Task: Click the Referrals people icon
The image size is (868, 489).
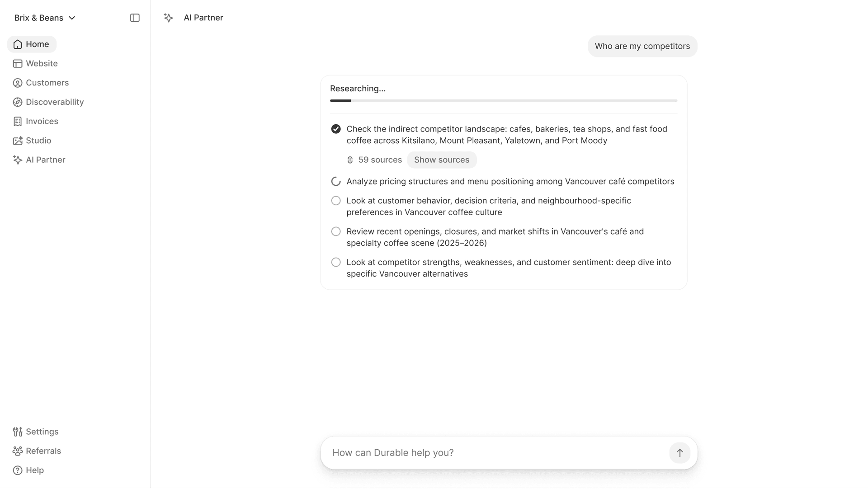Action: (18, 451)
